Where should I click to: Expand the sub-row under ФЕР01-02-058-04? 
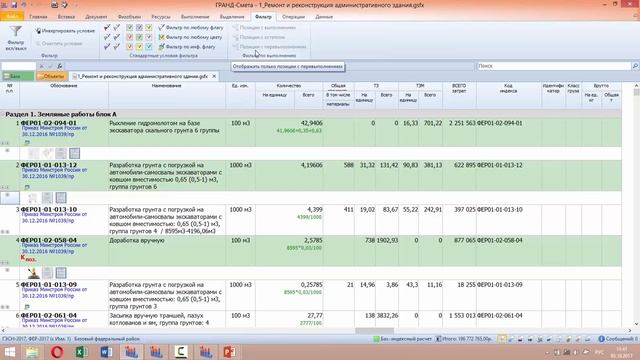(7, 270)
